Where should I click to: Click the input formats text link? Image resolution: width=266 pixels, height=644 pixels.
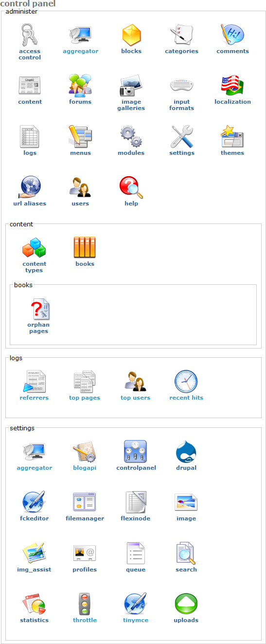click(x=182, y=105)
